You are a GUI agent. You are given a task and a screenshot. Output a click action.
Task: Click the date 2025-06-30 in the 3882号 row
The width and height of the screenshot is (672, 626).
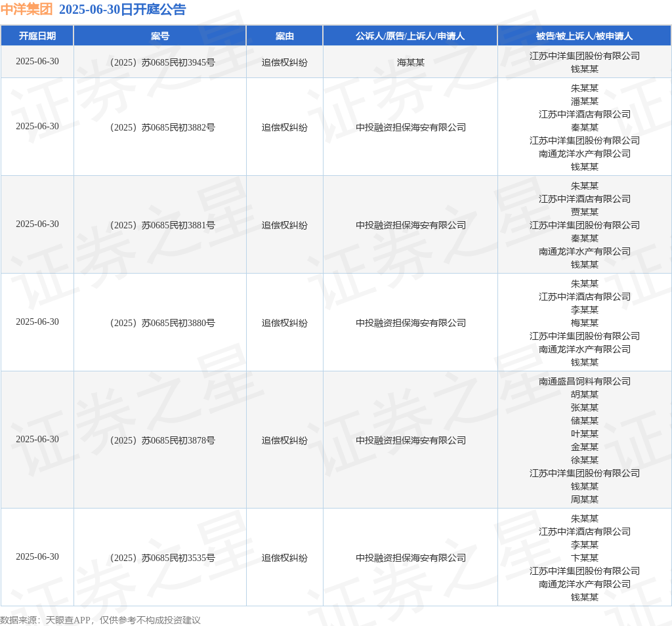pos(37,126)
